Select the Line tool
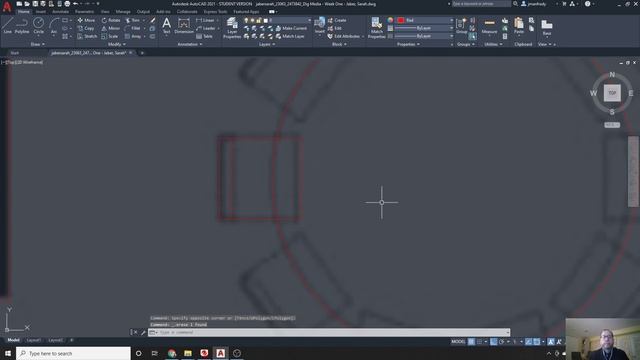The height and width of the screenshot is (360, 640). pos(7,25)
